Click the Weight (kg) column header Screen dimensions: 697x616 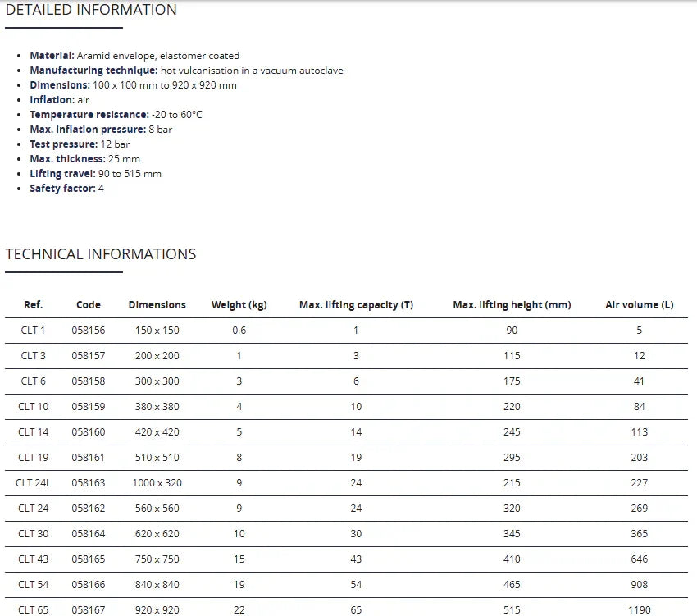239,304
